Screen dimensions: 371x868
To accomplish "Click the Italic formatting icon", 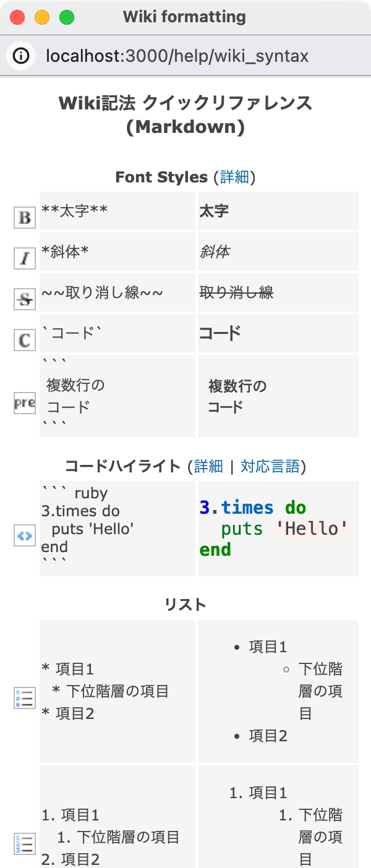I will (x=25, y=258).
